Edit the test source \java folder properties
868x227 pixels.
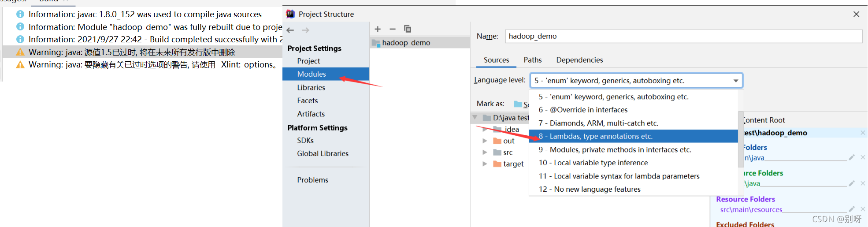click(852, 183)
